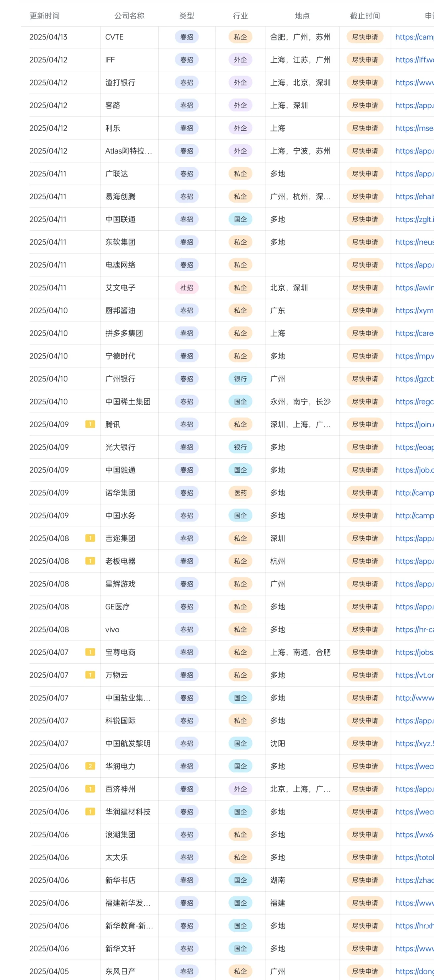Open the comment badge on the 老板电器 row
Image resolution: width=434 pixels, height=980 pixels.
click(x=90, y=561)
